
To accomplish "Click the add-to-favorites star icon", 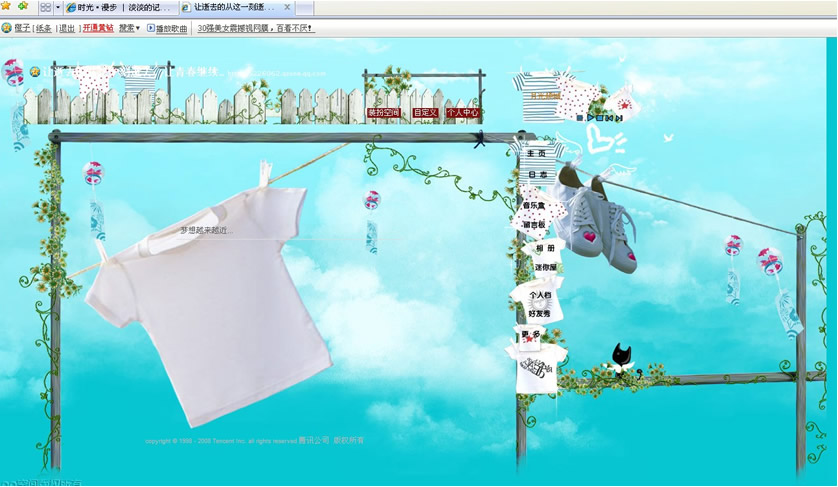I will pyautogui.click(x=23, y=7).
